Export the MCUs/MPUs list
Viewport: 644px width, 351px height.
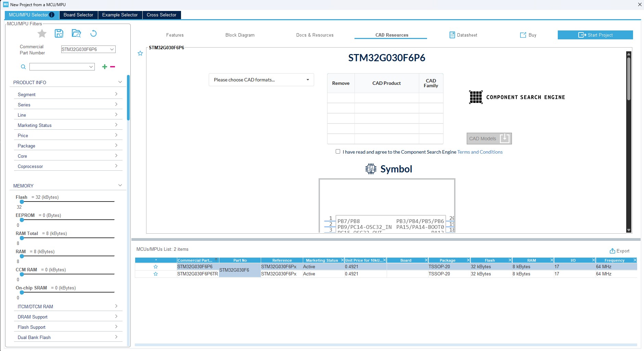tap(620, 251)
